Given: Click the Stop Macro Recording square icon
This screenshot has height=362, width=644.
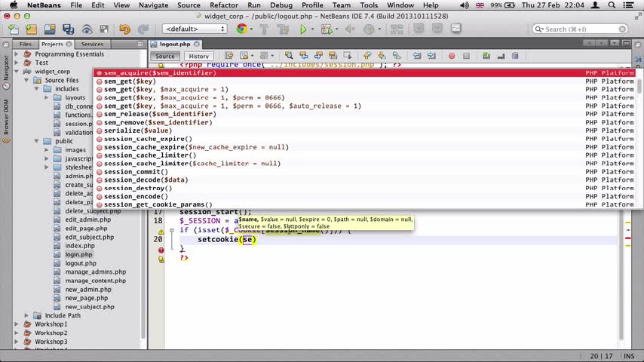Looking at the screenshot, I should click(x=466, y=56).
